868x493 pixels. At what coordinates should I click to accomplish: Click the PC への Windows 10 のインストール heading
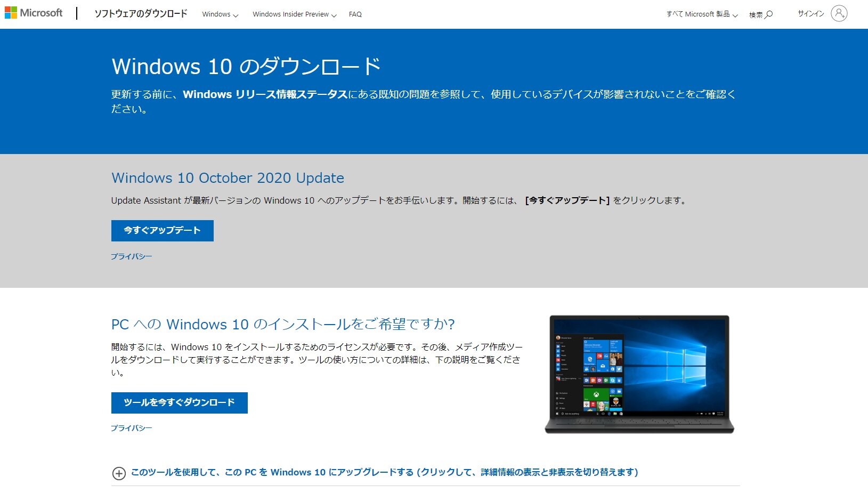click(283, 324)
